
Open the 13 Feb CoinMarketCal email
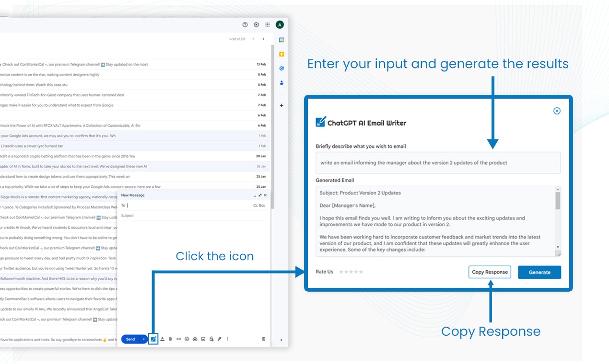click(x=134, y=64)
